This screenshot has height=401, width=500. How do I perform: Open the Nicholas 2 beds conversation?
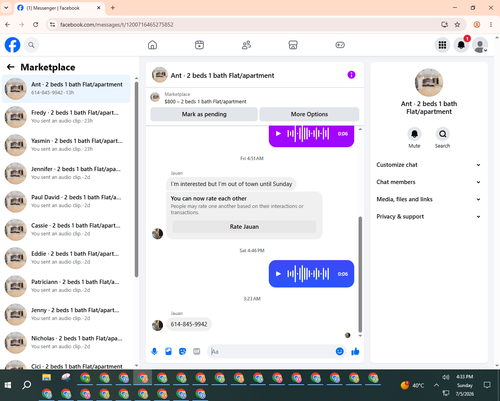(x=66, y=342)
